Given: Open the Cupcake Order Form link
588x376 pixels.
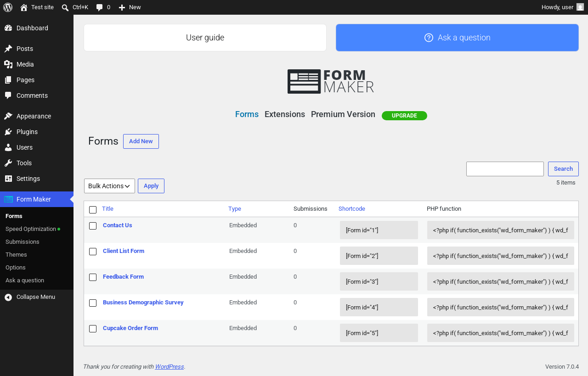Looking at the screenshot, I should pyautogui.click(x=130, y=328).
